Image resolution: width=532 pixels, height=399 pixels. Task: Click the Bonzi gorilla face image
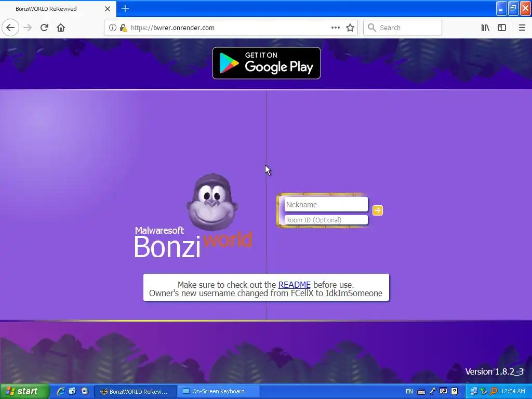click(x=212, y=201)
